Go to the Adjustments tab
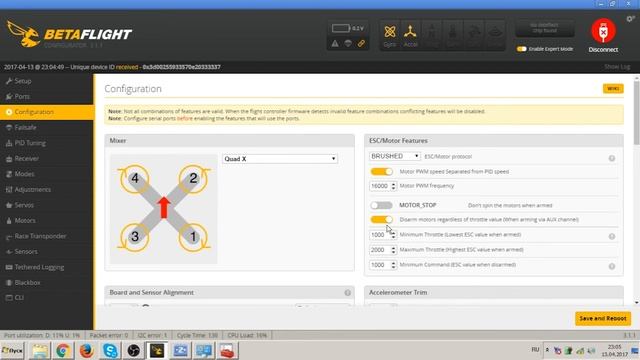 coord(47,189)
